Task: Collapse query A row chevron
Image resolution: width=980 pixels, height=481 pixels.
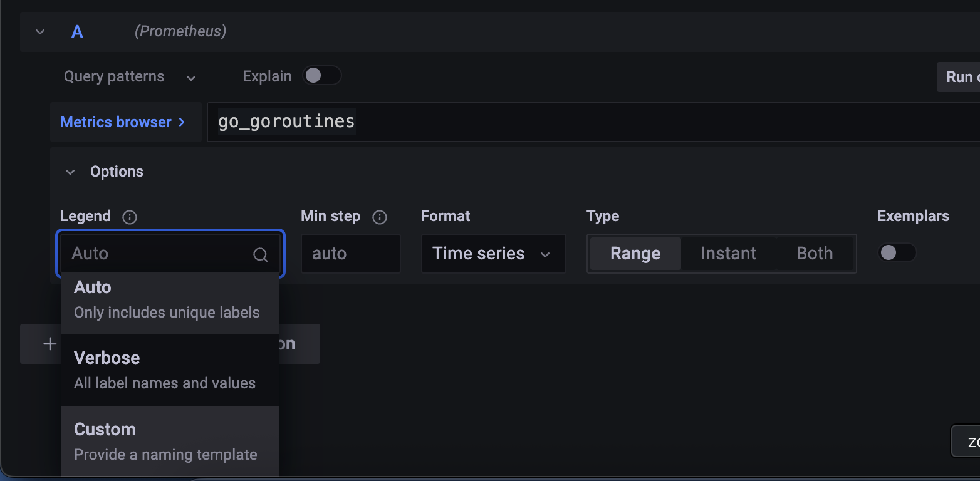Action: click(x=40, y=31)
